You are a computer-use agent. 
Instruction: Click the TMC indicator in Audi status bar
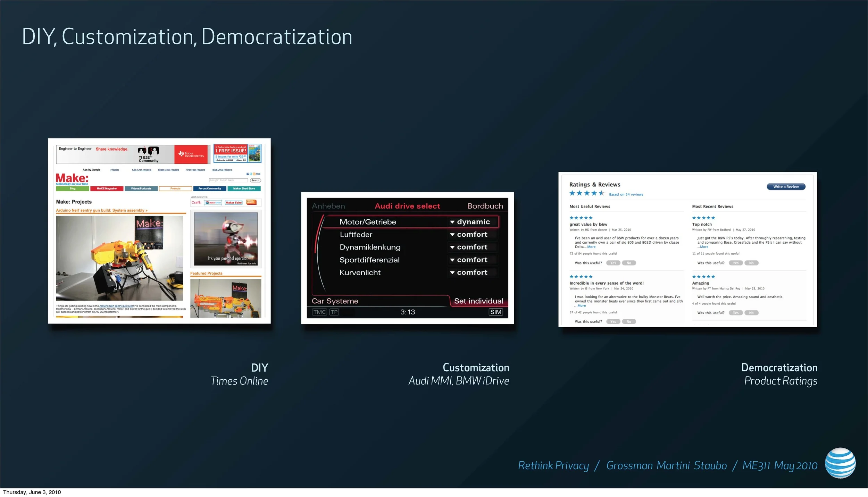pos(319,312)
